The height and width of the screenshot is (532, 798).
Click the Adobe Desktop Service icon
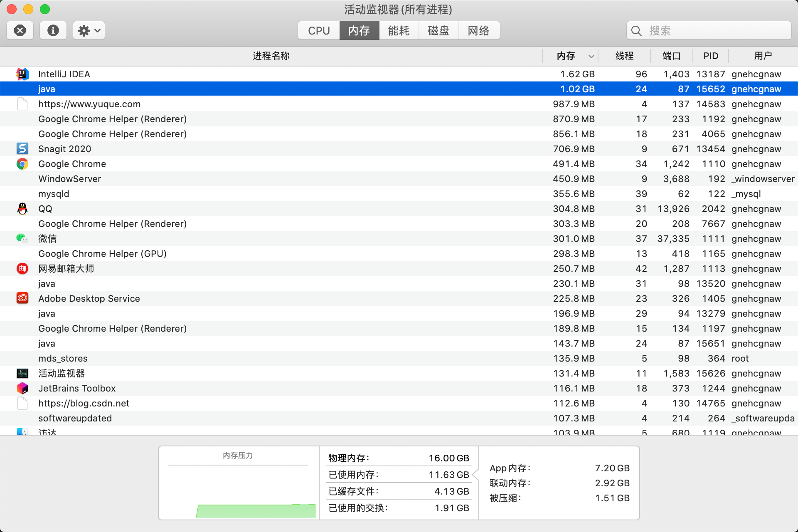click(x=22, y=298)
